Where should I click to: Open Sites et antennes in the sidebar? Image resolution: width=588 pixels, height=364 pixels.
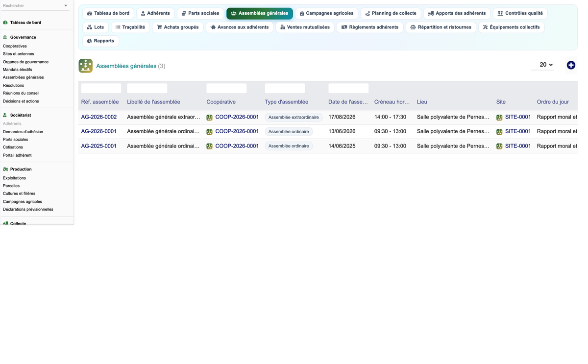coord(19,54)
